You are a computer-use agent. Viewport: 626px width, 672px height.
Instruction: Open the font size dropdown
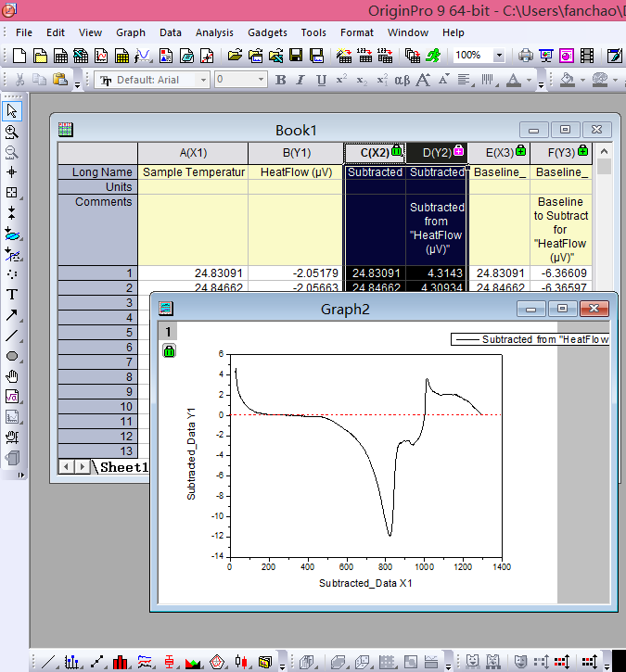coord(261,80)
